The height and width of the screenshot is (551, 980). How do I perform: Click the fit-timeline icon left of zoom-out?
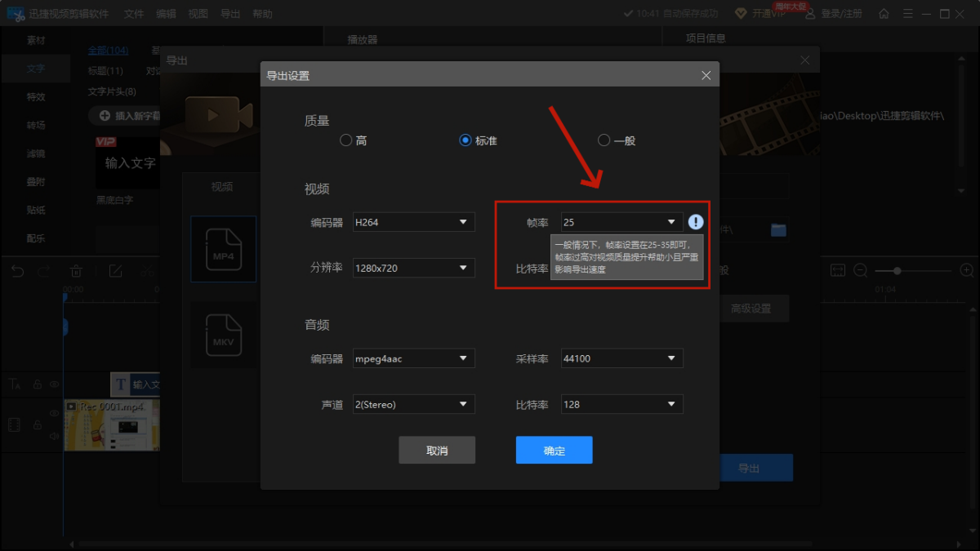coord(837,270)
